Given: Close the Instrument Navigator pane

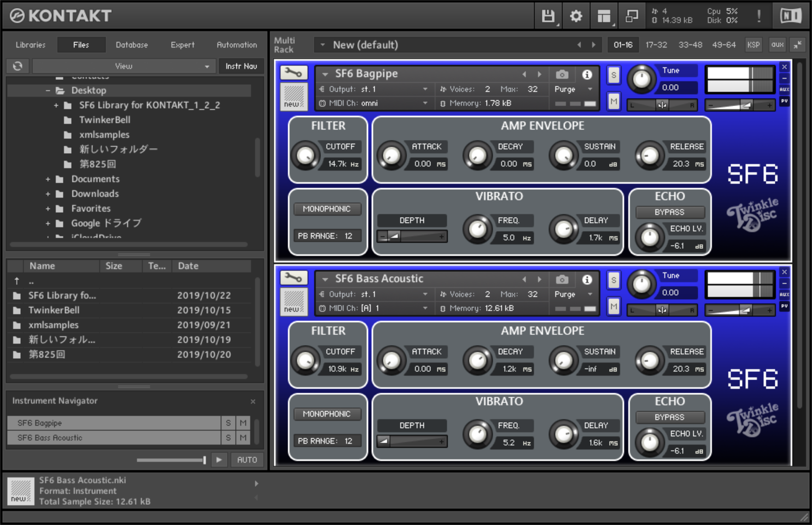Looking at the screenshot, I should click(253, 401).
